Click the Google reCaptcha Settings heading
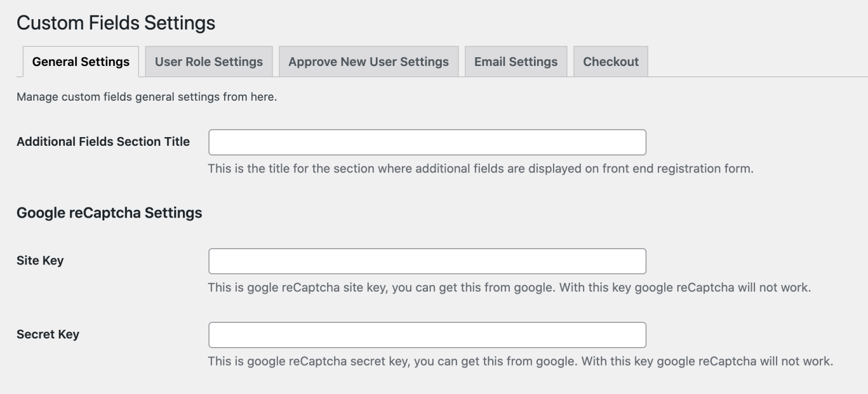Screen dimensions: 868x394 (x=109, y=213)
